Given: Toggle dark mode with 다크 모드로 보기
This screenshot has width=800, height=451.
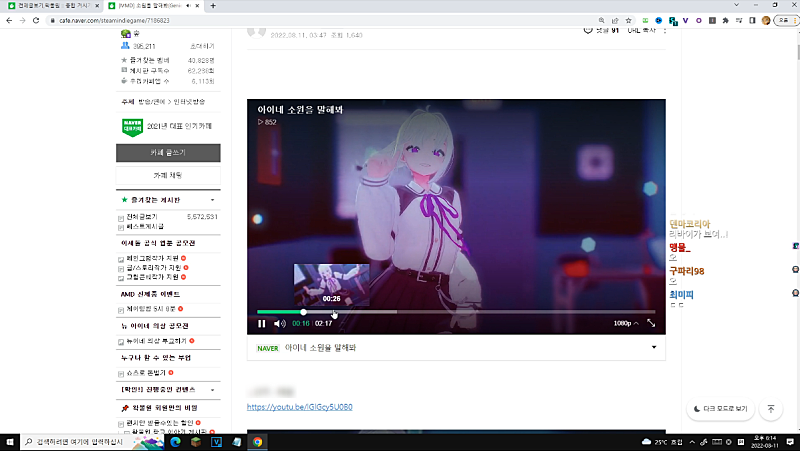Looking at the screenshot, I should click(720, 409).
